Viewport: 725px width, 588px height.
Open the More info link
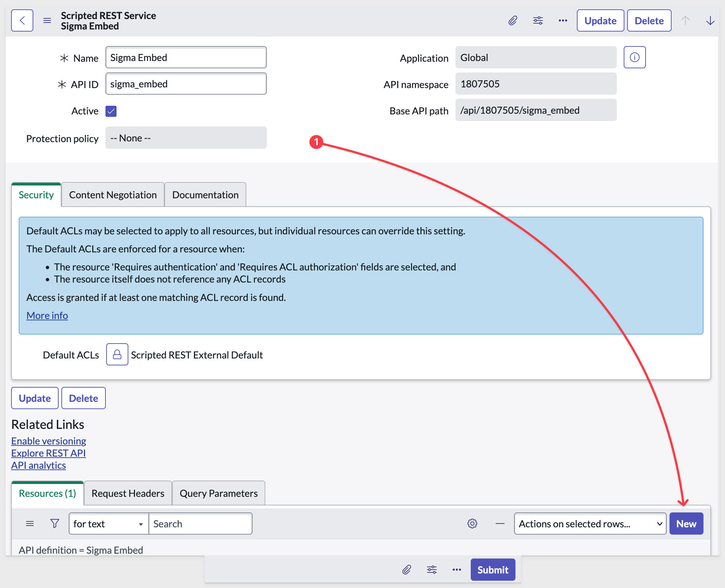[47, 315]
